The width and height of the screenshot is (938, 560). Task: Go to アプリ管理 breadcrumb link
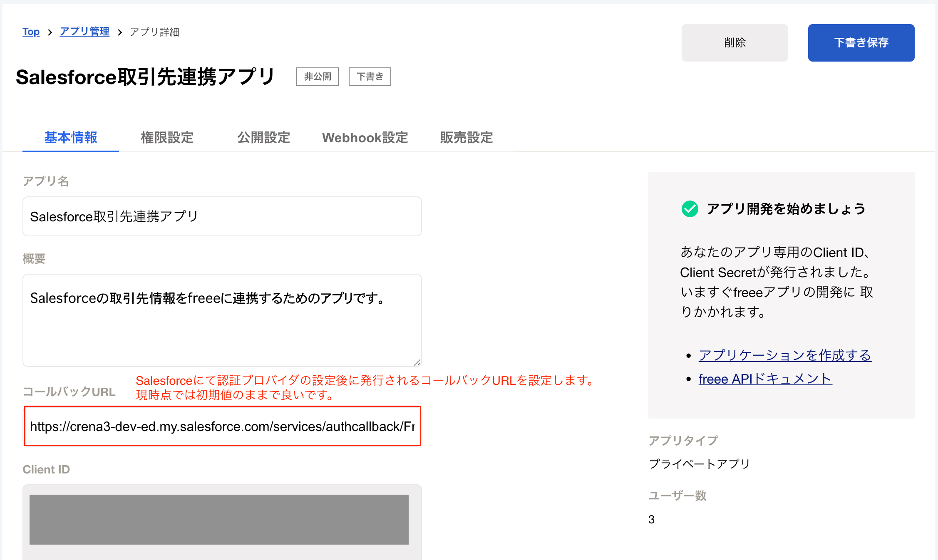click(84, 32)
